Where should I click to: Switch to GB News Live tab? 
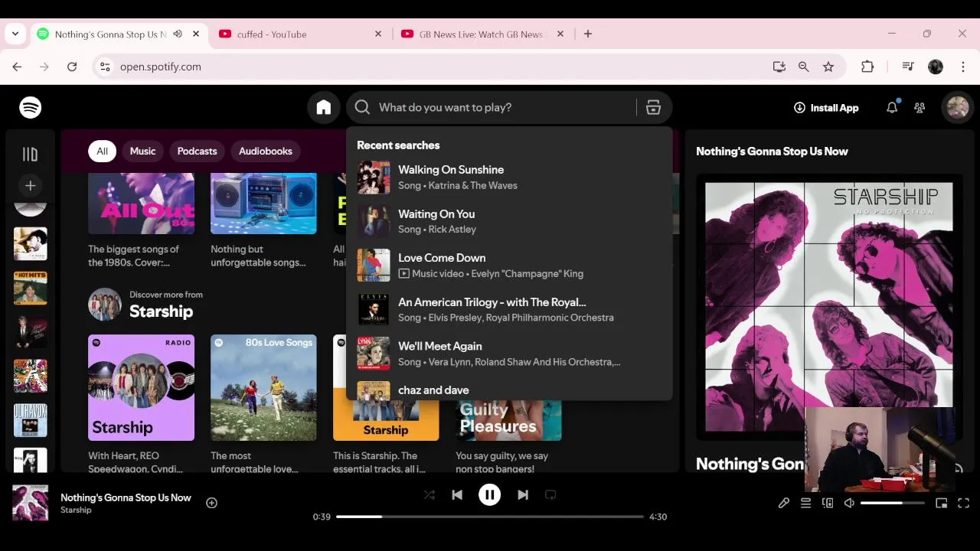tap(482, 34)
